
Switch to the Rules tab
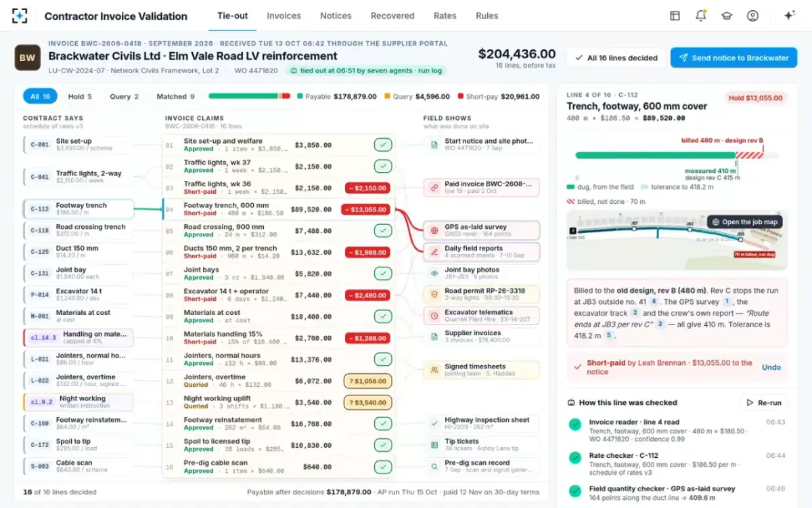pyautogui.click(x=487, y=16)
